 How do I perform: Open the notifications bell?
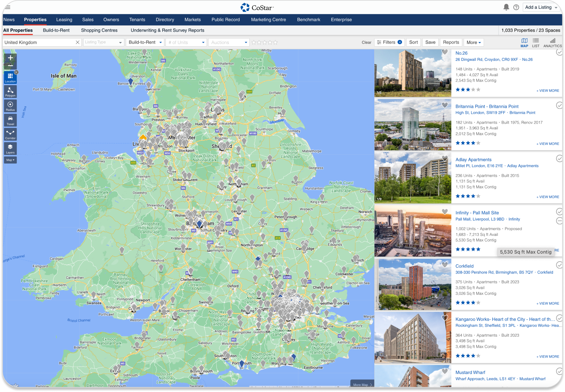point(506,7)
